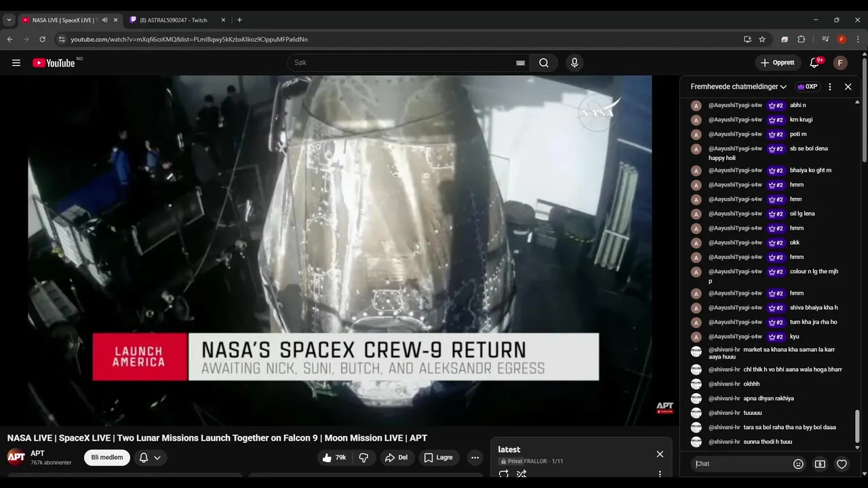Click the 0XP points badge in chat header
Screen dimensions: 868x488
coord(808,87)
